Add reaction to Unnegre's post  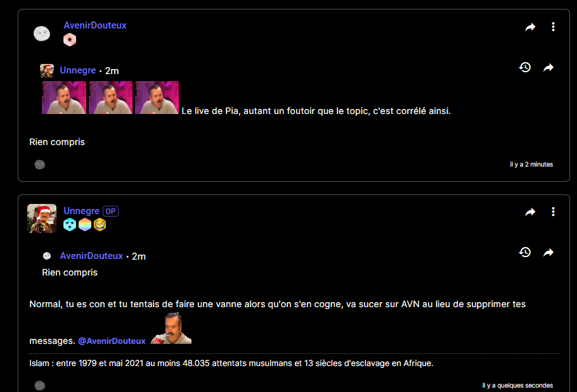click(x=40, y=386)
